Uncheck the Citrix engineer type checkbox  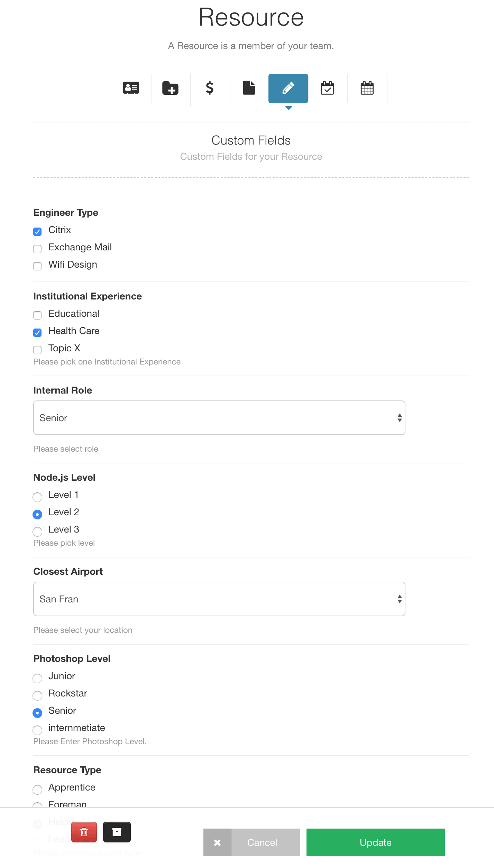coord(37,231)
